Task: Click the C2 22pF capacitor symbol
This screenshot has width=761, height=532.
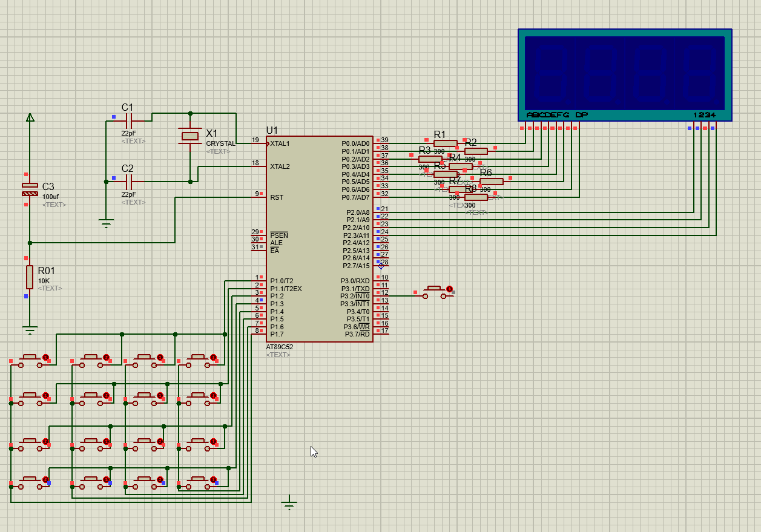Action: click(128, 181)
